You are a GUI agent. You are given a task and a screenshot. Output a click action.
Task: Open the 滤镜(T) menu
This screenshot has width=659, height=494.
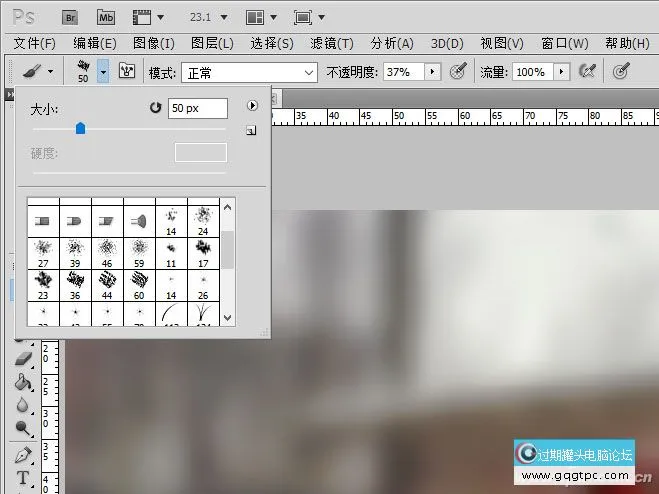331,43
